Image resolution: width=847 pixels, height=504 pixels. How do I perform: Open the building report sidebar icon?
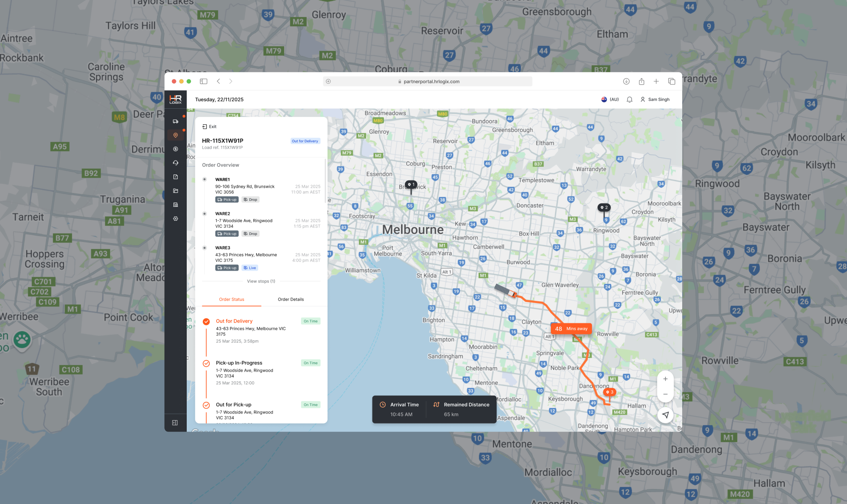[x=176, y=205]
